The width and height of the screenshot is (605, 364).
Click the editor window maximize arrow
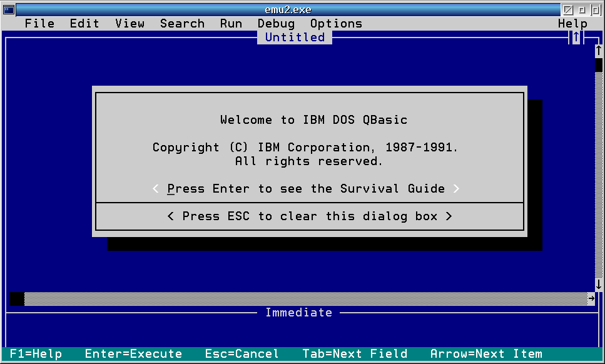[x=576, y=38]
